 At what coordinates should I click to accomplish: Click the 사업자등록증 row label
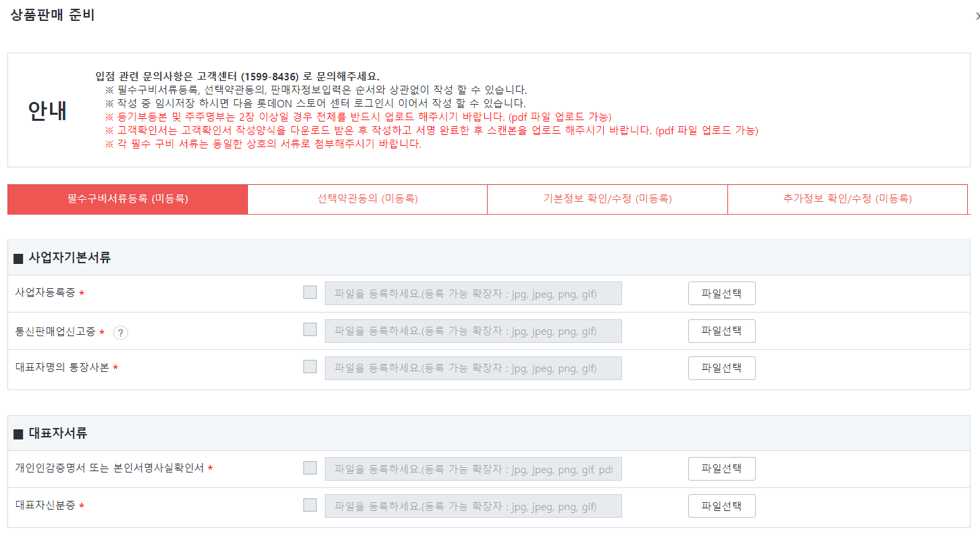pos(45,293)
